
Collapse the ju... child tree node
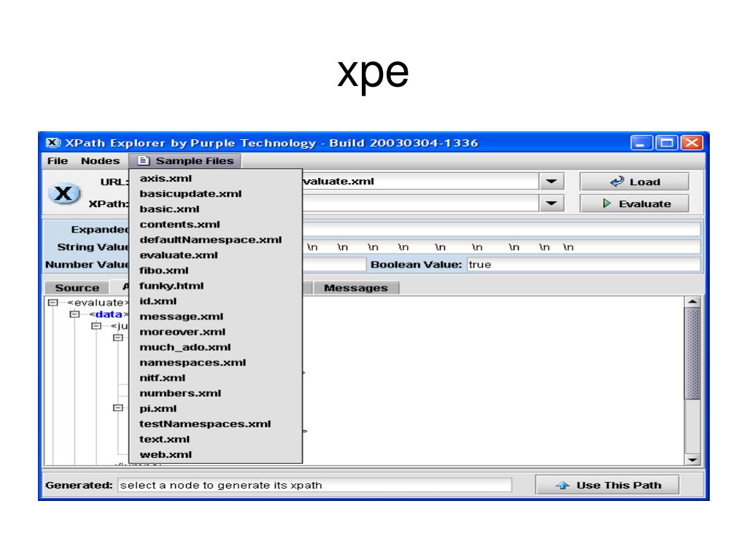click(x=96, y=326)
